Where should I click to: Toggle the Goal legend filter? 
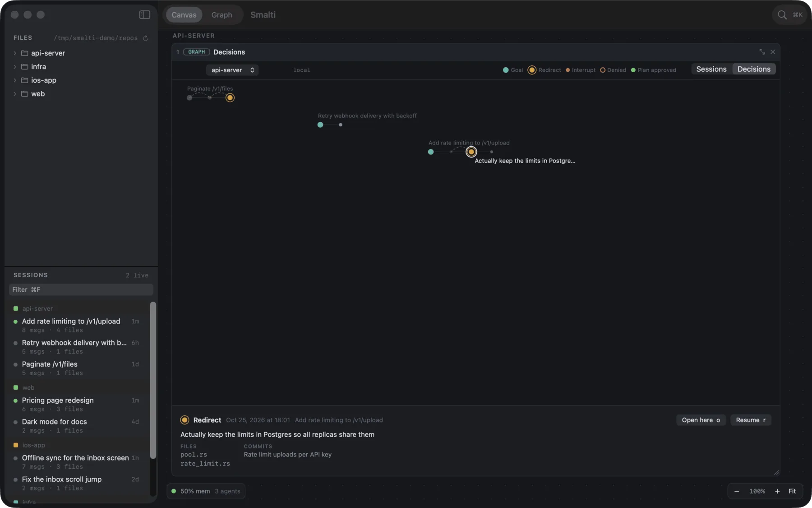click(513, 70)
